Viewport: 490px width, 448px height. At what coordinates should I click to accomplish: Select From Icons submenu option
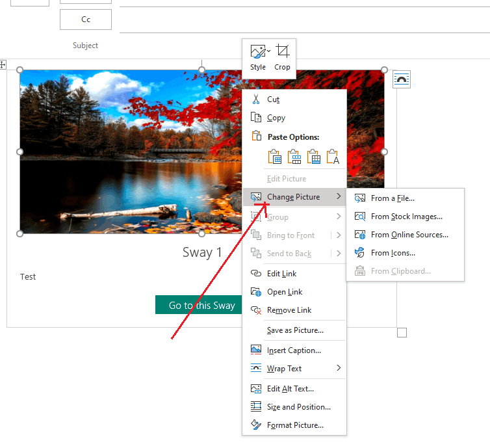tap(406, 252)
